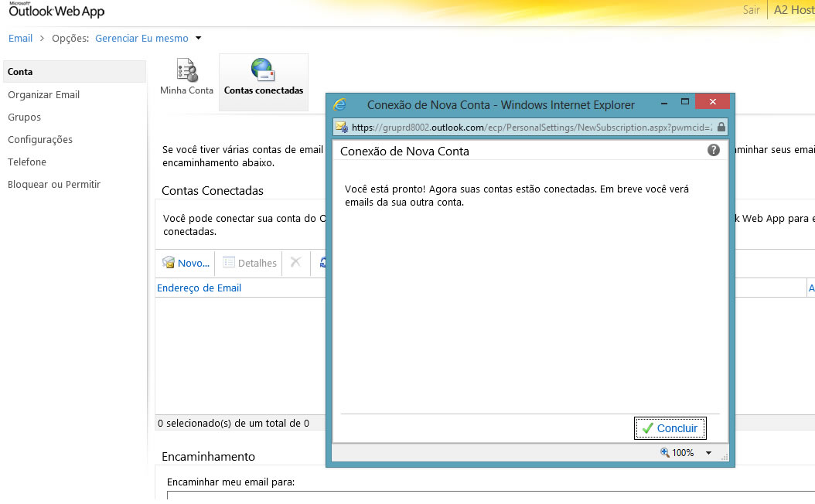Screen dimensions: 815x504
Task: Click the Novo new account toolbar button
Action: pyautogui.click(x=186, y=263)
